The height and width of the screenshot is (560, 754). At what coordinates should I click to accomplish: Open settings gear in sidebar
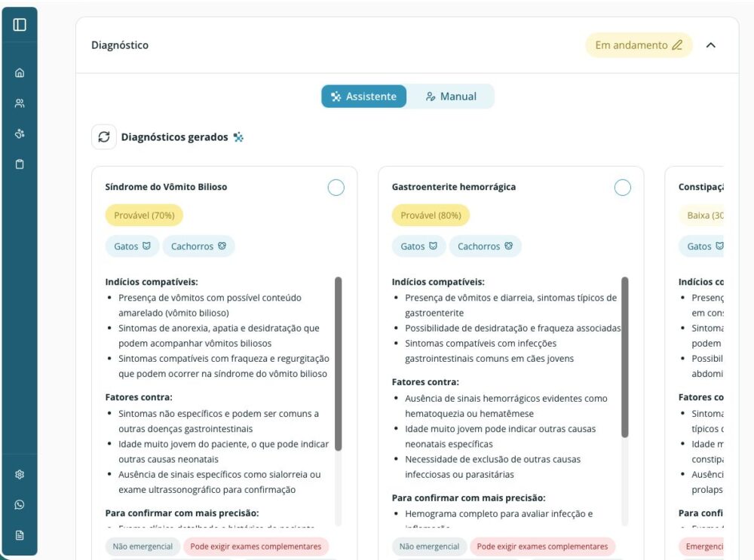(x=20, y=475)
